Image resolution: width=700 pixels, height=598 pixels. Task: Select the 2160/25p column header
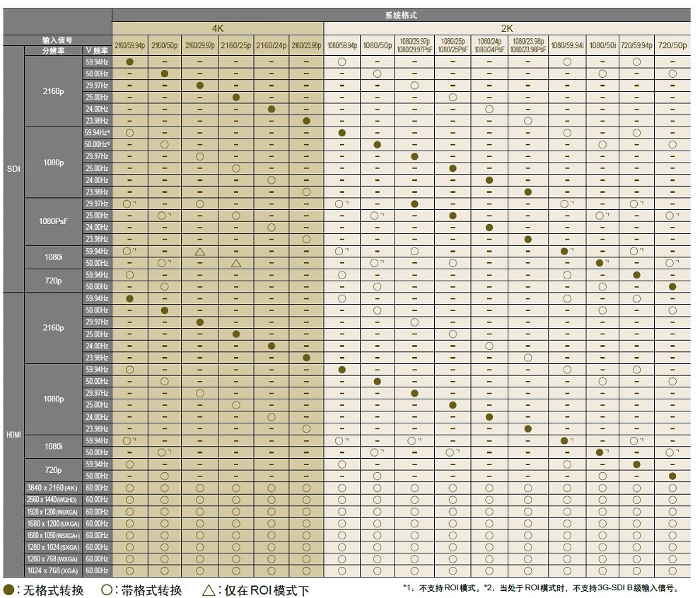tap(236, 45)
